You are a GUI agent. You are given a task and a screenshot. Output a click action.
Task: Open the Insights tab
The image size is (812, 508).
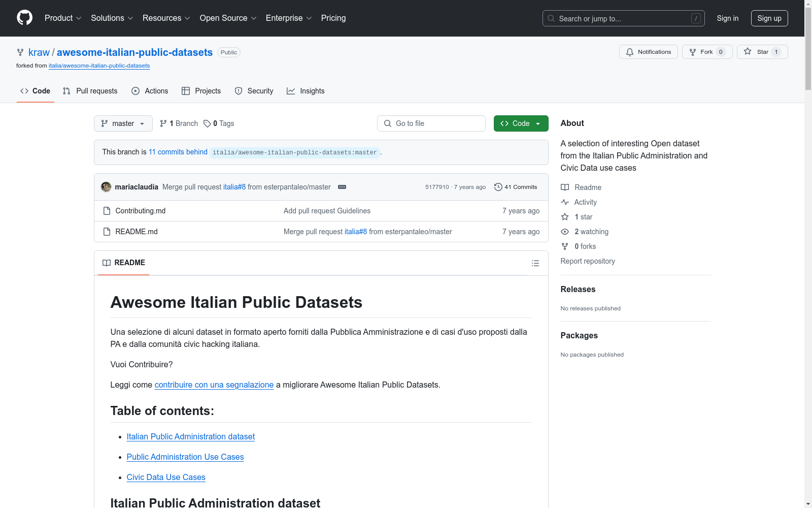click(306, 91)
